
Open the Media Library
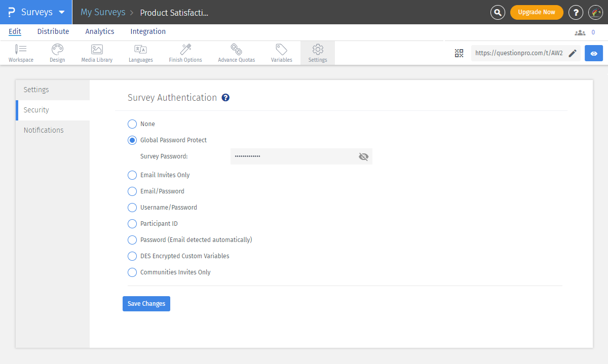point(96,53)
